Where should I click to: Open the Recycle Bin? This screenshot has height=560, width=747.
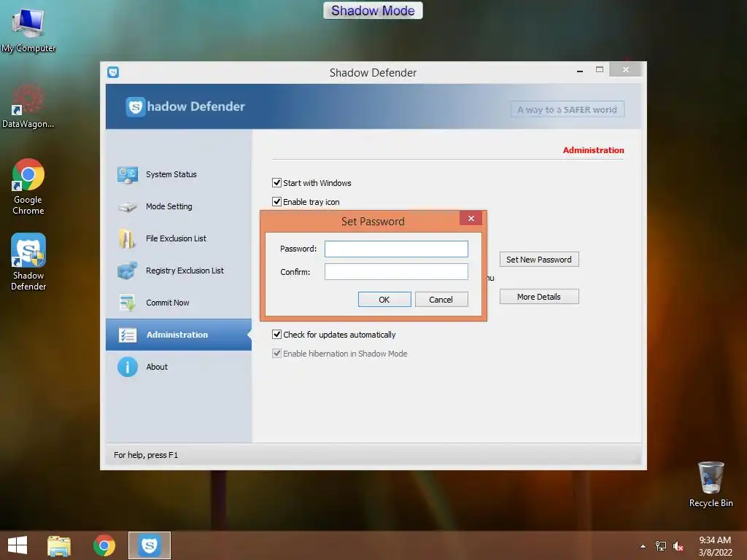[x=711, y=484]
